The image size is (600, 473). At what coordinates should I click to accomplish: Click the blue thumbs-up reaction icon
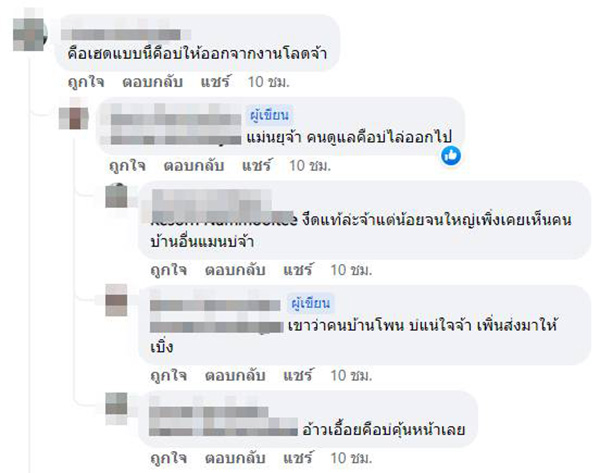(451, 156)
